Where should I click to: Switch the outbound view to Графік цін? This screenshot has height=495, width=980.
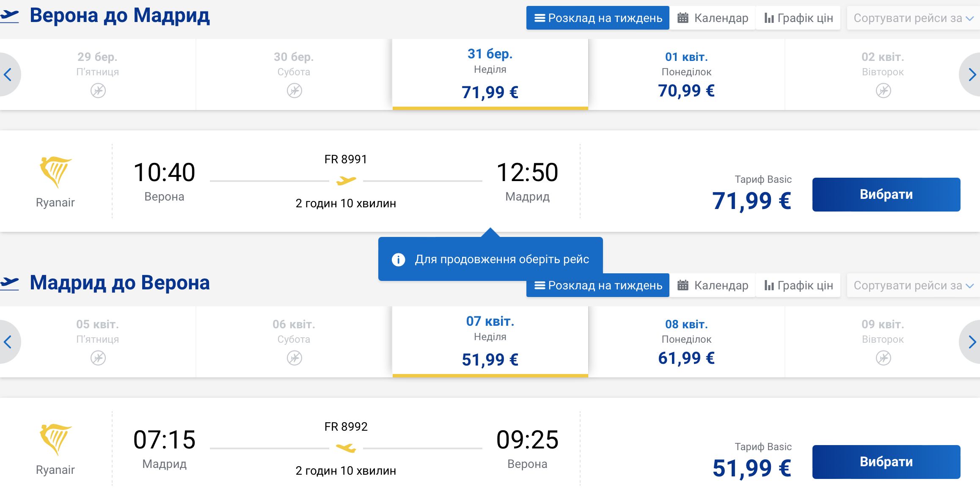[x=798, y=18]
